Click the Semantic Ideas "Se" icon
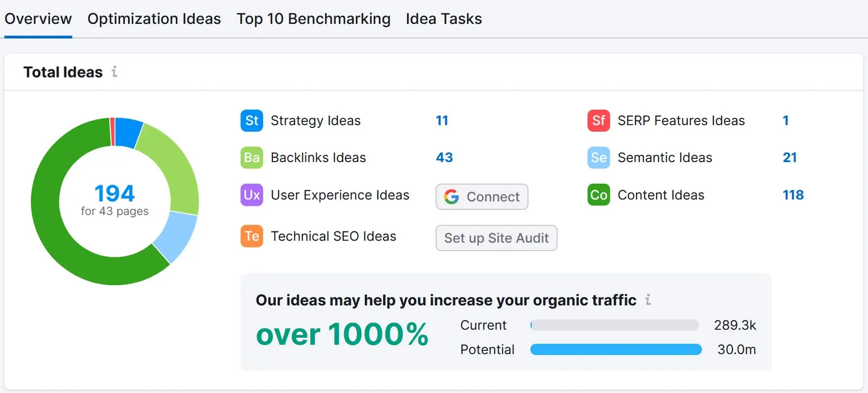868x393 pixels. tap(598, 158)
